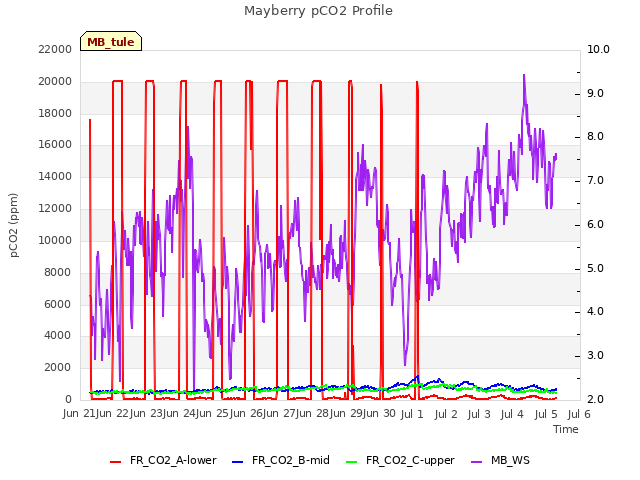
Task: Click the chart title Mayberry pCO2 Profile
Action: click(318, 11)
